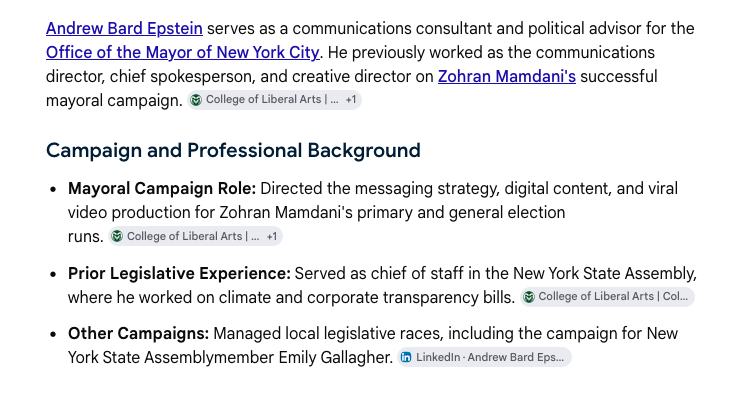The width and height of the screenshot is (740, 404).
Task: Open the College of Liberal Arts citation after 'mayoral campaign.'
Action: (272, 100)
